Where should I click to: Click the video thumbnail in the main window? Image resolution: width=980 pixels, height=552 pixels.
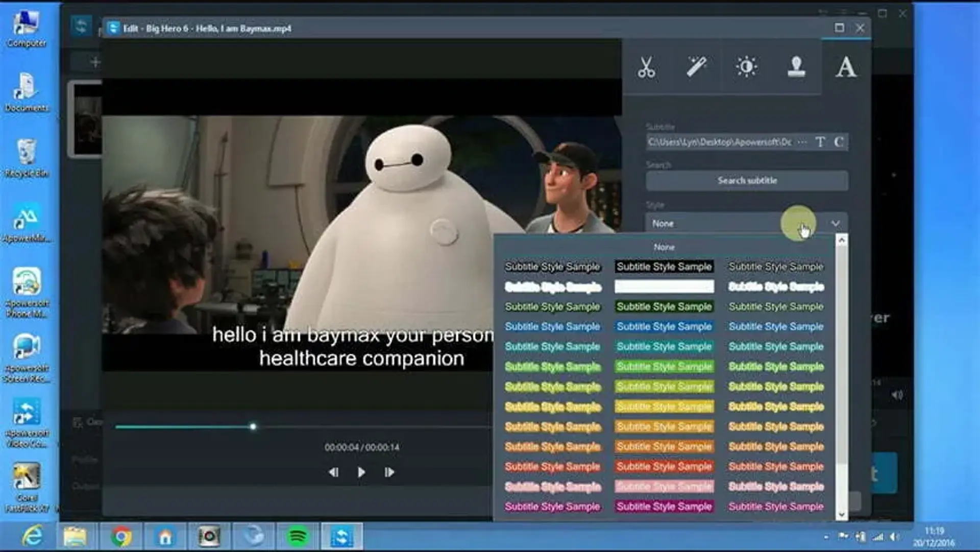tap(86, 119)
